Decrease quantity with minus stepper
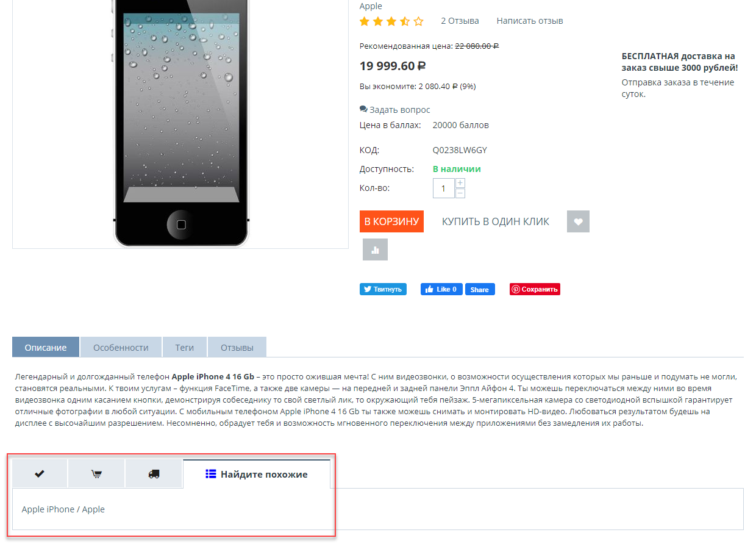 click(460, 193)
